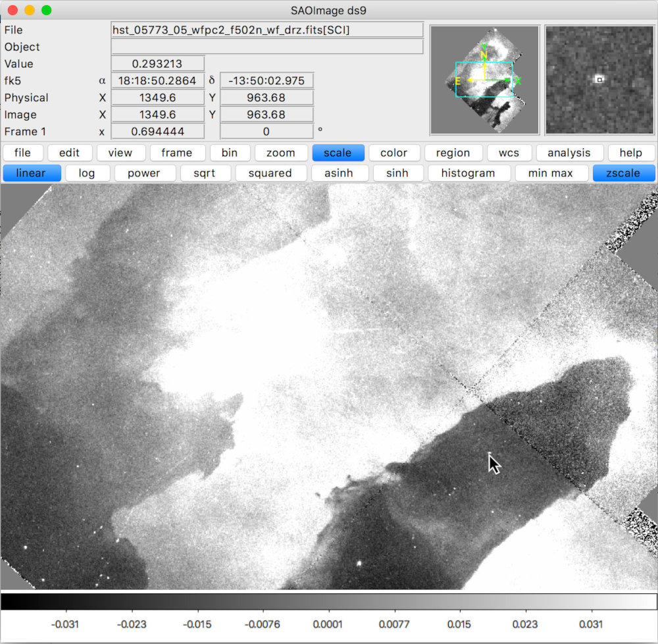Open the color button menu
Screen dimensions: 658x644
pyautogui.click(x=394, y=152)
